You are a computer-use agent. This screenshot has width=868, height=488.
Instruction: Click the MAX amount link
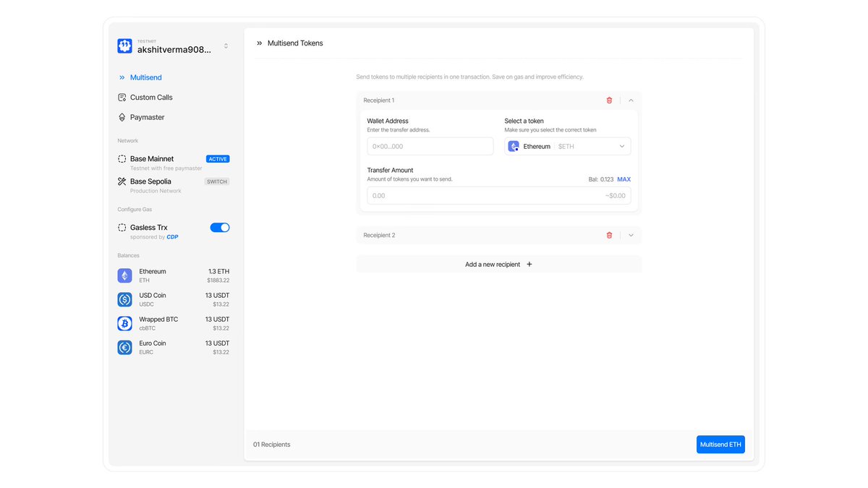(x=624, y=179)
